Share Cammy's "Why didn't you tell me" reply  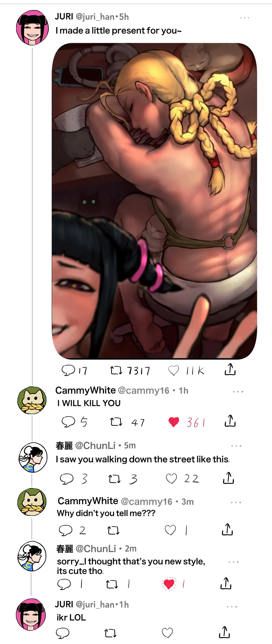[x=227, y=530]
